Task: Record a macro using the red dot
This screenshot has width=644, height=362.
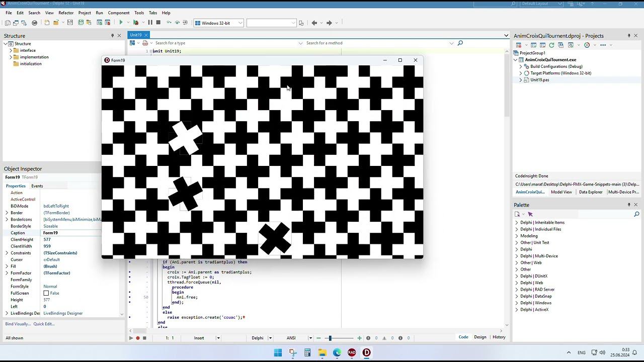Action: (x=137, y=338)
